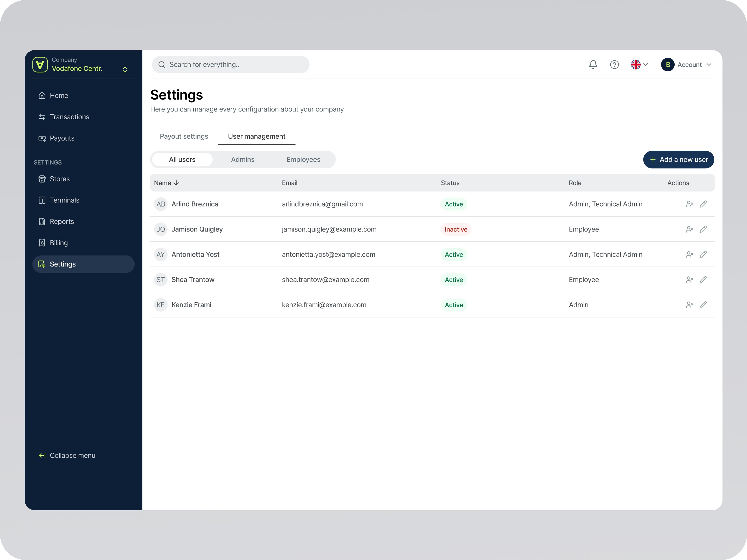Edit Jamison Quigley with pencil icon
This screenshot has width=747, height=560.
pyautogui.click(x=703, y=229)
